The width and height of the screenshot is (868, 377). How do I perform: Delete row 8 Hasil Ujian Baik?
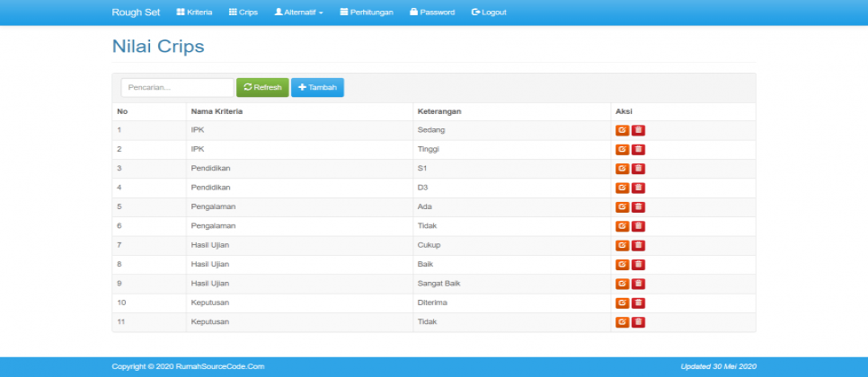pos(638,265)
